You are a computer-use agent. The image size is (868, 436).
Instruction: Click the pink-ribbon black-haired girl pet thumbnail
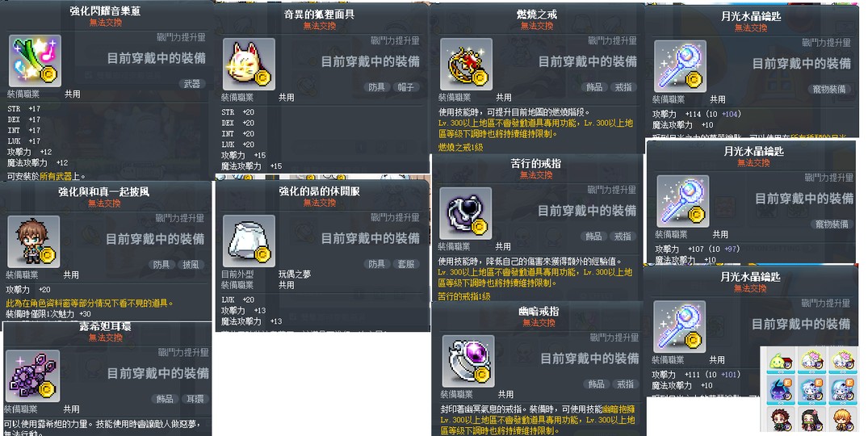[x=812, y=419]
